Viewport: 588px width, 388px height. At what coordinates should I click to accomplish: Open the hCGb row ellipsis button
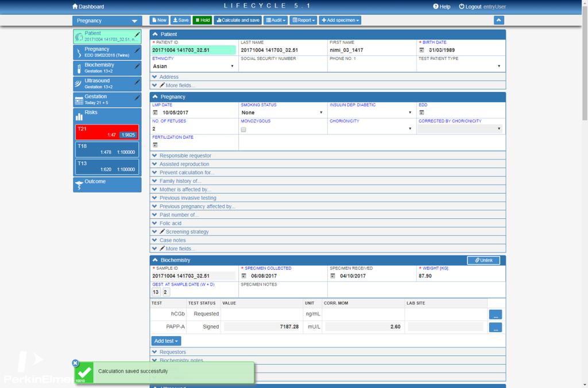coord(496,314)
